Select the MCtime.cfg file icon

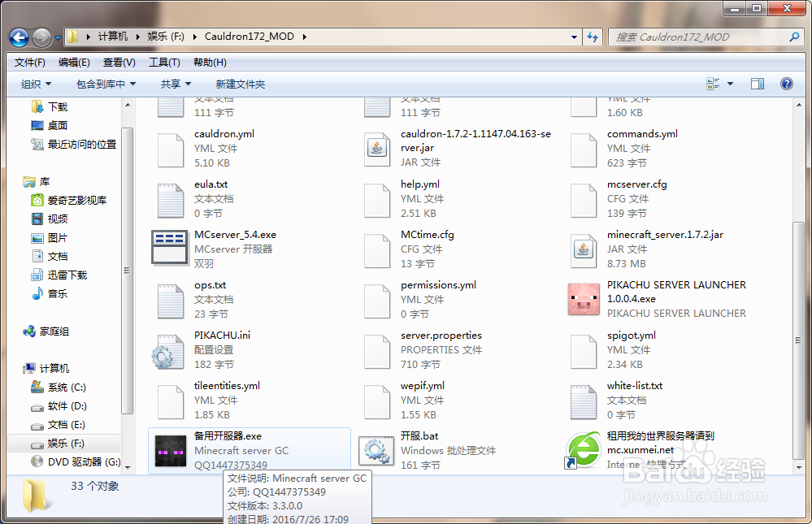(377, 249)
